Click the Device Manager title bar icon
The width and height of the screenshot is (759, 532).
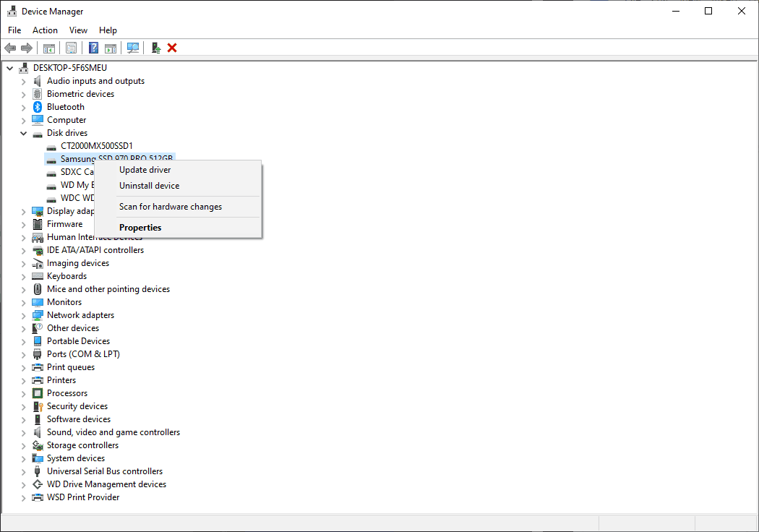(12, 11)
